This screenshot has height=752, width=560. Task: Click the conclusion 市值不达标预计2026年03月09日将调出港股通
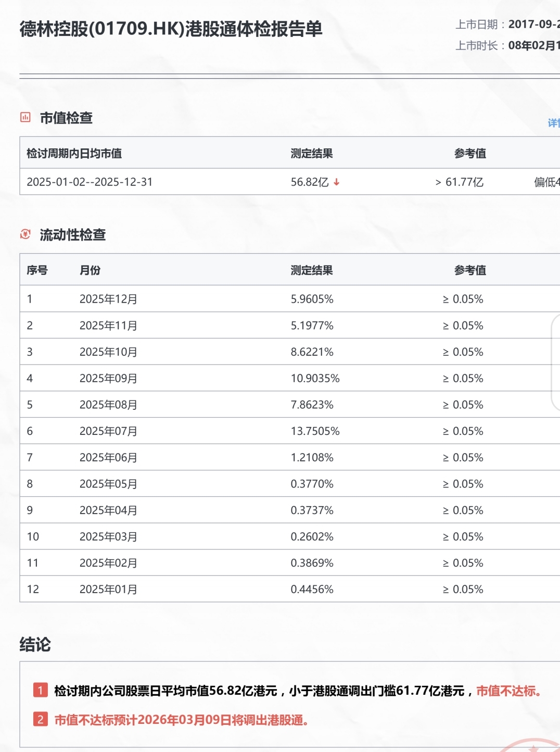182,720
